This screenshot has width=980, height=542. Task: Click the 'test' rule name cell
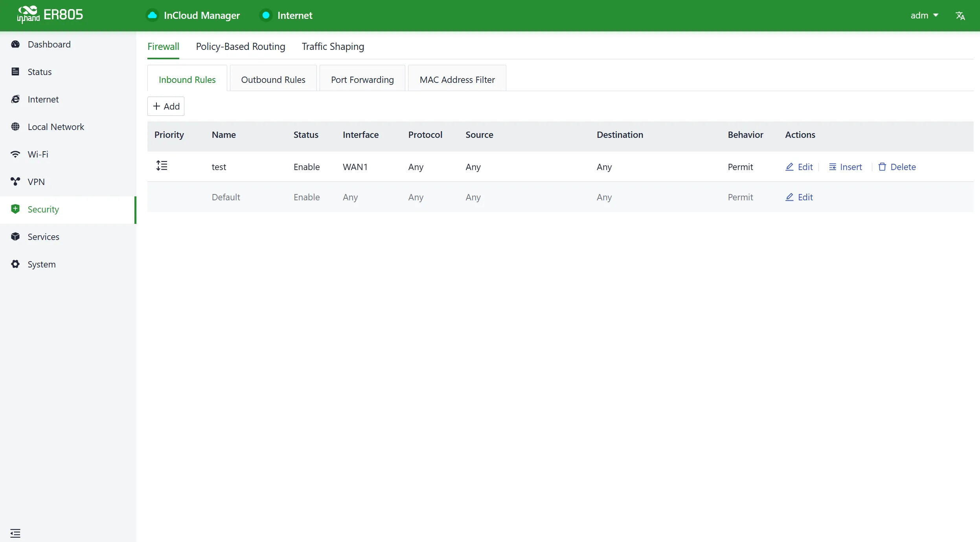point(219,167)
